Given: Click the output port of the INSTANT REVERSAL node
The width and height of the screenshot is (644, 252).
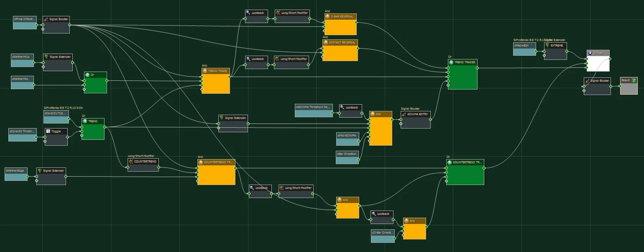Looking at the screenshot, I should (x=358, y=48).
